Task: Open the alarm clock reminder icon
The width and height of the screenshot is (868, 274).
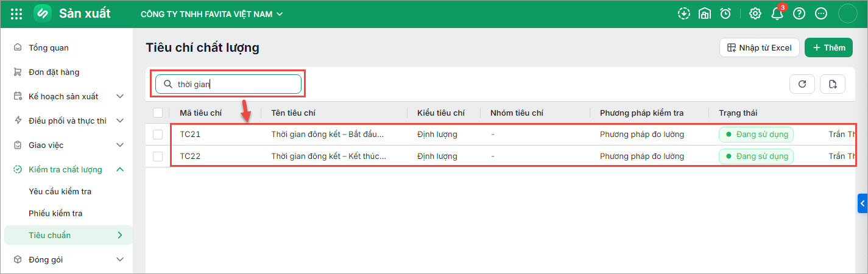Action: [x=725, y=13]
